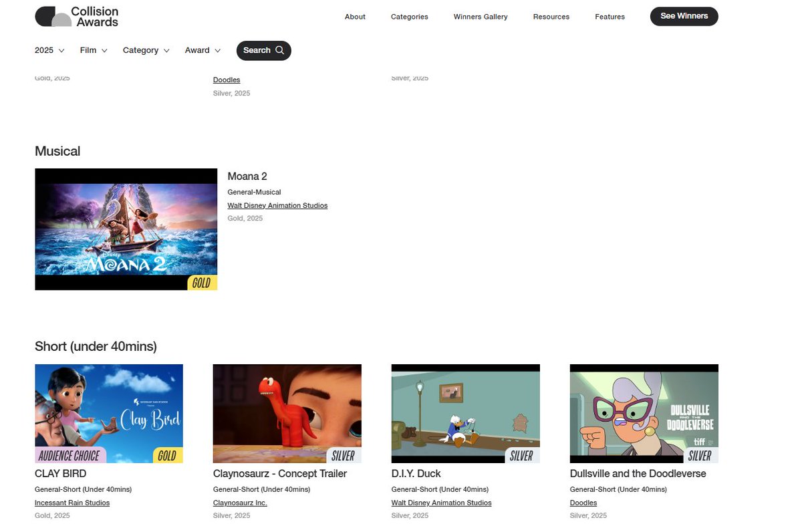Open the Moana 2 title link
The height and width of the screenshot is (532, 802).
(x=247, y=176)
